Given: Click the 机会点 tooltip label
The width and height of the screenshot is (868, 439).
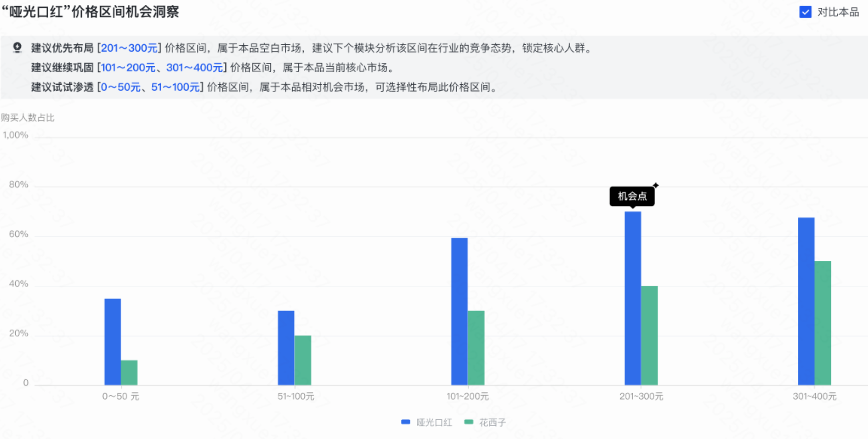Looking at the screenshot, I should click(x=632, y=196).
